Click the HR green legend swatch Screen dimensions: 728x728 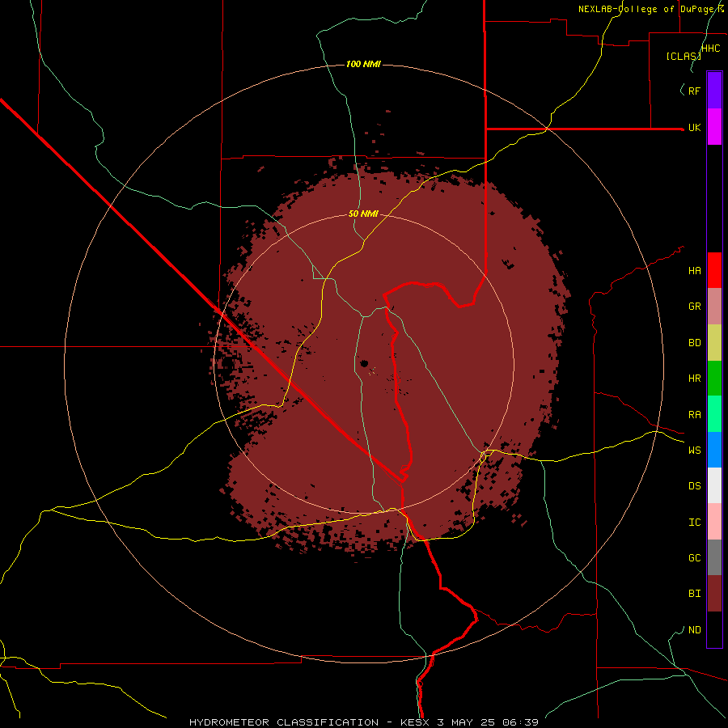pyautogui.click(x=714, y=379)
